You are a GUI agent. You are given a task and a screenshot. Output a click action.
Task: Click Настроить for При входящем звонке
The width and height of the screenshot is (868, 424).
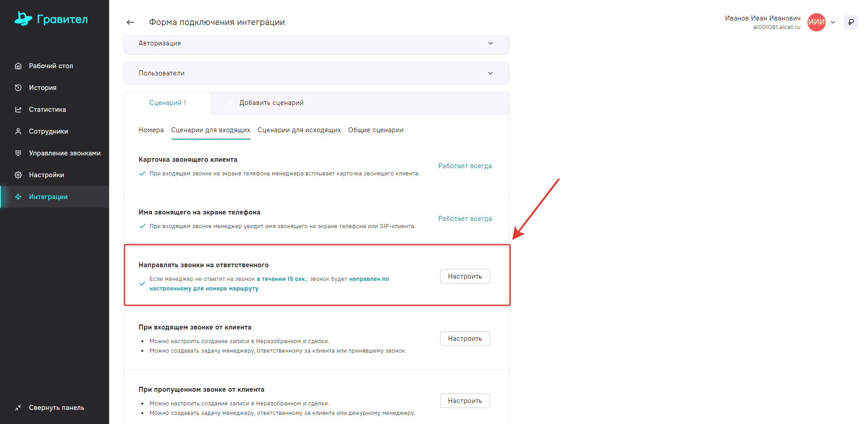[x=465, y=339]
